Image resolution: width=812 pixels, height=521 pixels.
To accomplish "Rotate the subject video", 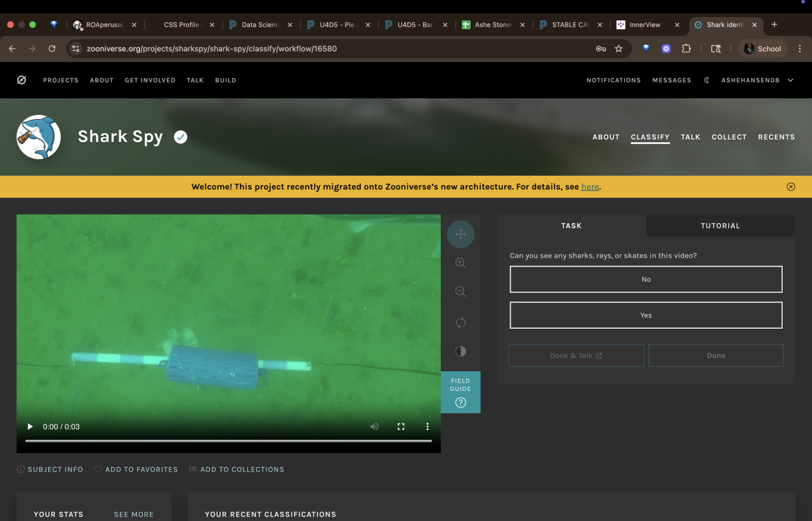I will click(461, 322).
